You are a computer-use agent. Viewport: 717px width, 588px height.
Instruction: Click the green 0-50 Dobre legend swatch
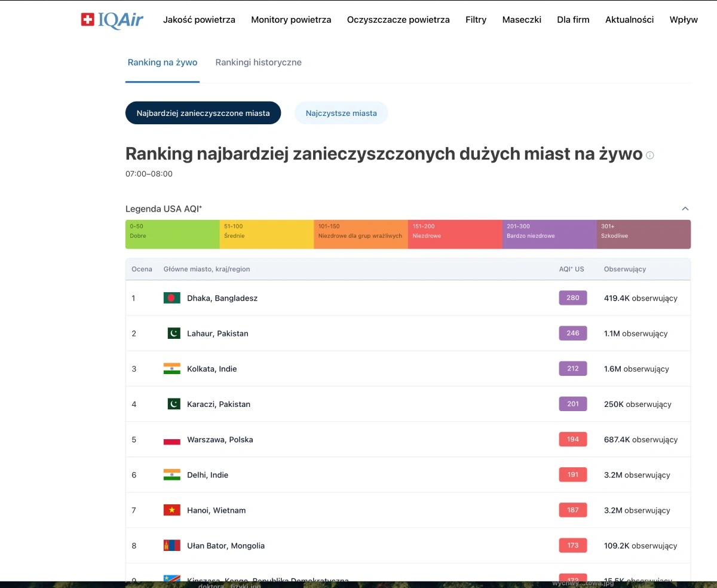point(172,234)
